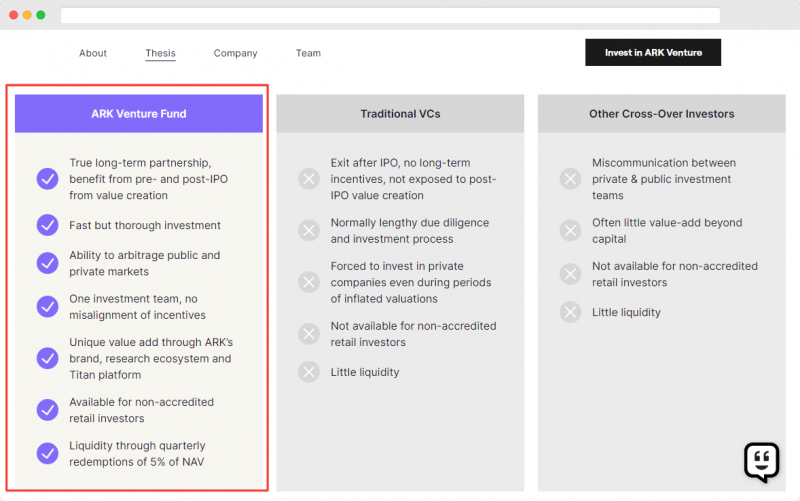Click checkmark beside 'Liquidity through quarterly redemptions'
The height and width of the screenshot is (501, 800).
click(47, 453)
